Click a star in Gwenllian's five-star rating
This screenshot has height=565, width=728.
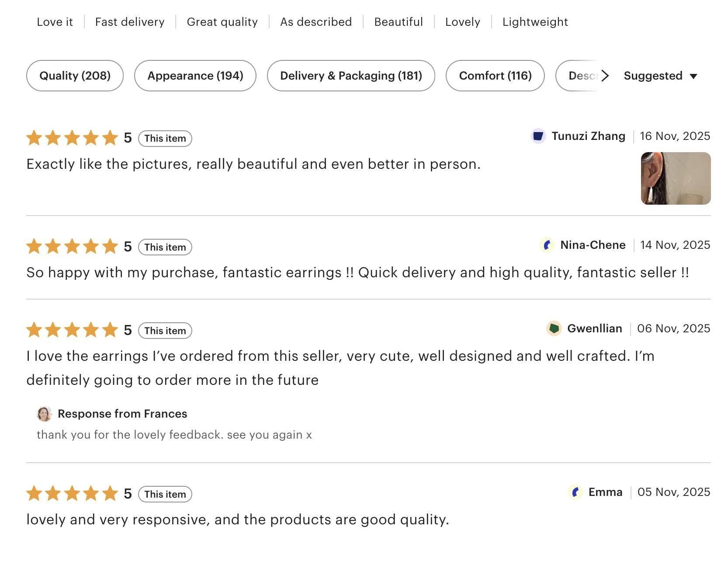coord(72,330)
